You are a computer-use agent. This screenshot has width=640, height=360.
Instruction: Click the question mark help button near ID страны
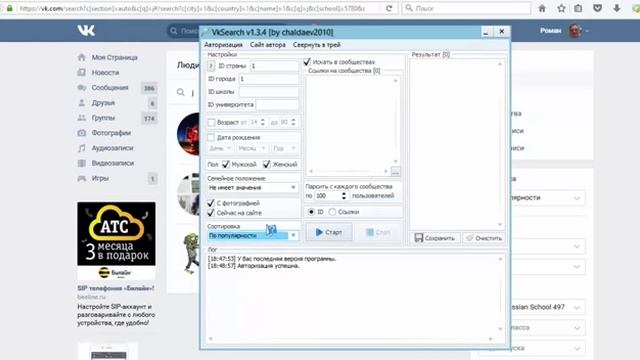pos(211,66)
